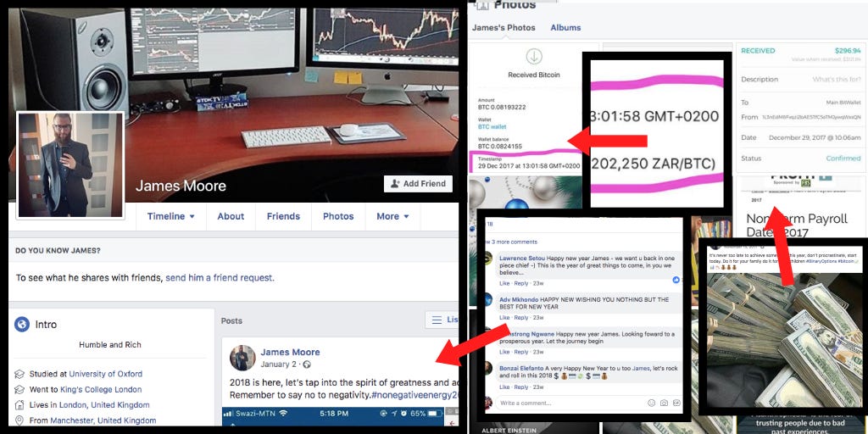Click 'Confirmed' status text
This screenshot has width=868, height=434.
[843, 159]
